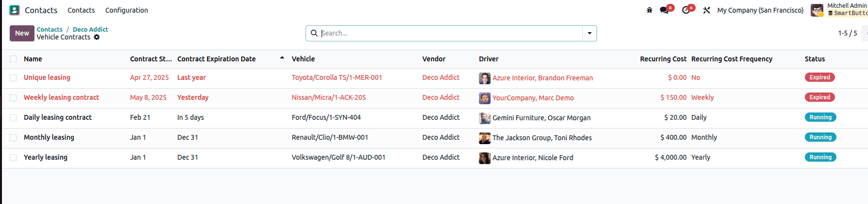Image resolution: width=868 pixels, height=204 pixels.
Task: Open the Contacts app home icon
Action: point(15,10)
